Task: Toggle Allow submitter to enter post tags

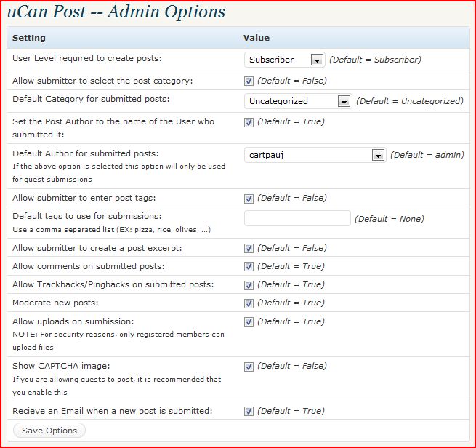Action: coord(249,199)
